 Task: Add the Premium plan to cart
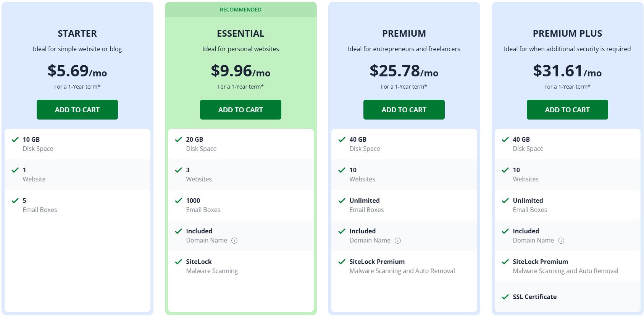(x=404, y=110)
